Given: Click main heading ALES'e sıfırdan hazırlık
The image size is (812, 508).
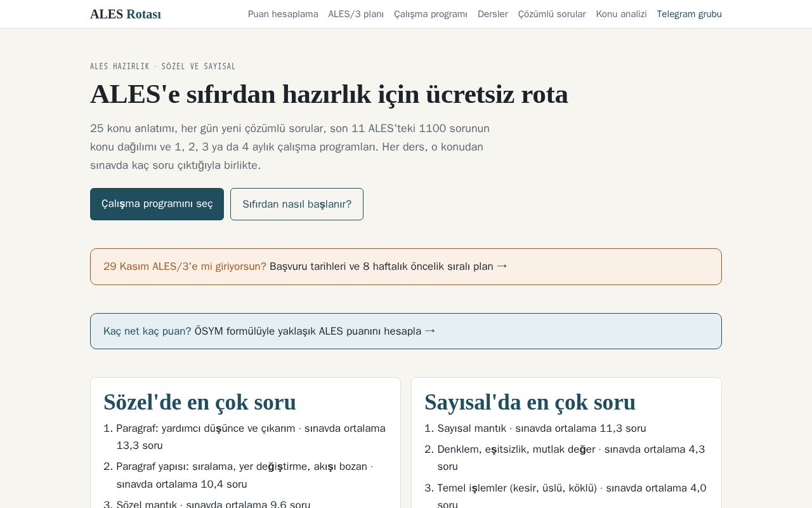Looking at the screenshot, I should 329,94.
